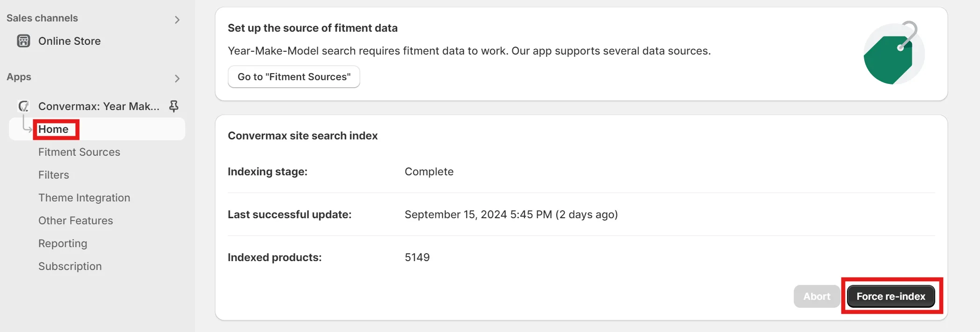Open the Reporting page
The width and height of the screenshot is (980, 332).
[63, 243]
